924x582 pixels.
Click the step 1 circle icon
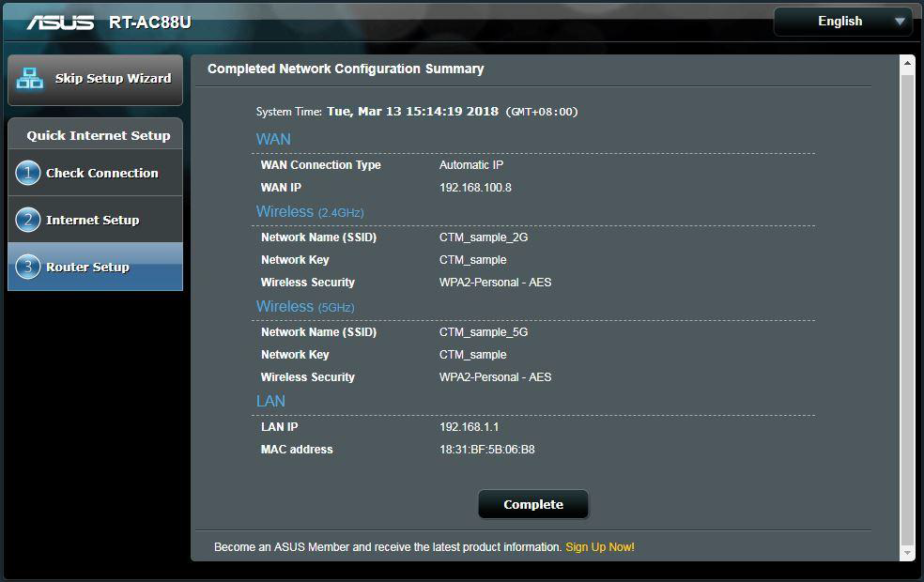tap(27, 173)
